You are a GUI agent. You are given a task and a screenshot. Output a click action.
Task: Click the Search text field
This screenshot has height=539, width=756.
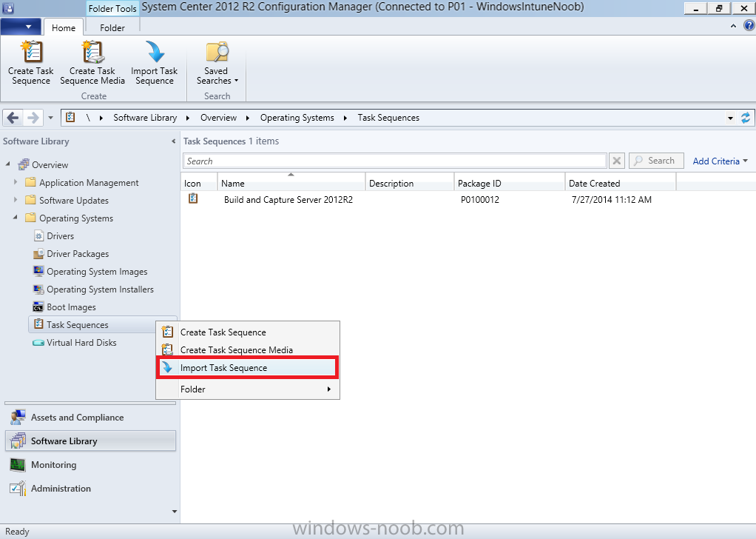click(x=394, y=161)
